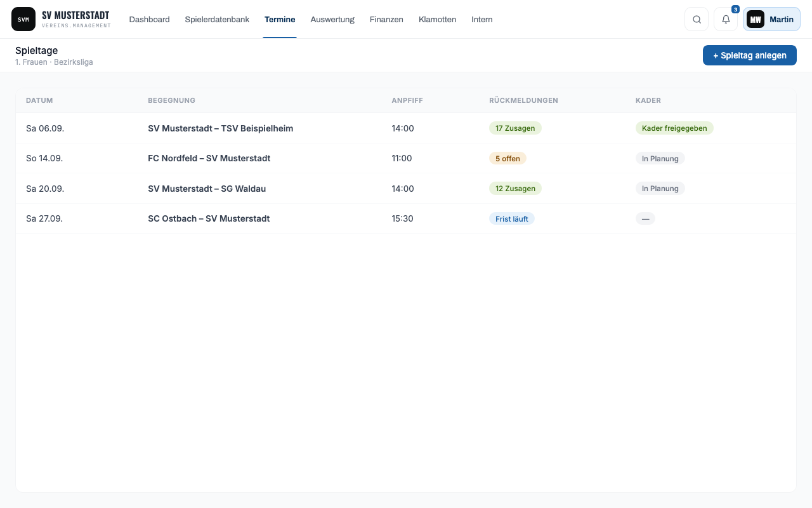Select the Sa 27.09. date cell
The width and height of the screenshot is (812, 508).
click(44, 218)
